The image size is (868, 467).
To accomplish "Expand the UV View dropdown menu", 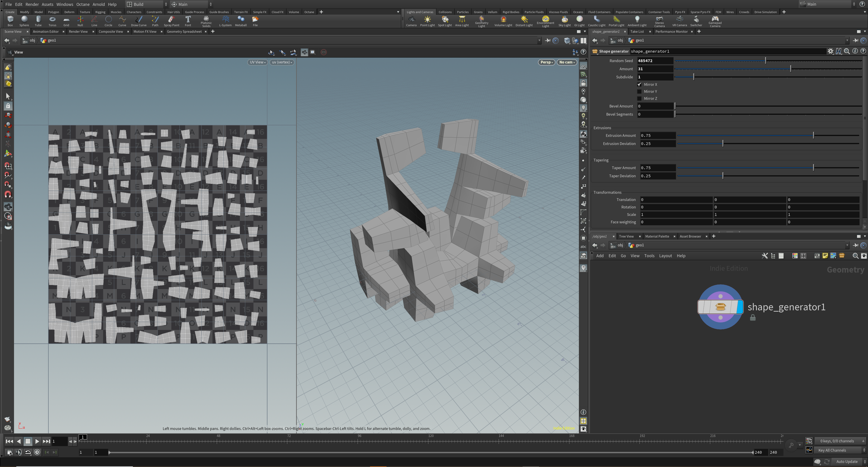I will pos(257,62).
